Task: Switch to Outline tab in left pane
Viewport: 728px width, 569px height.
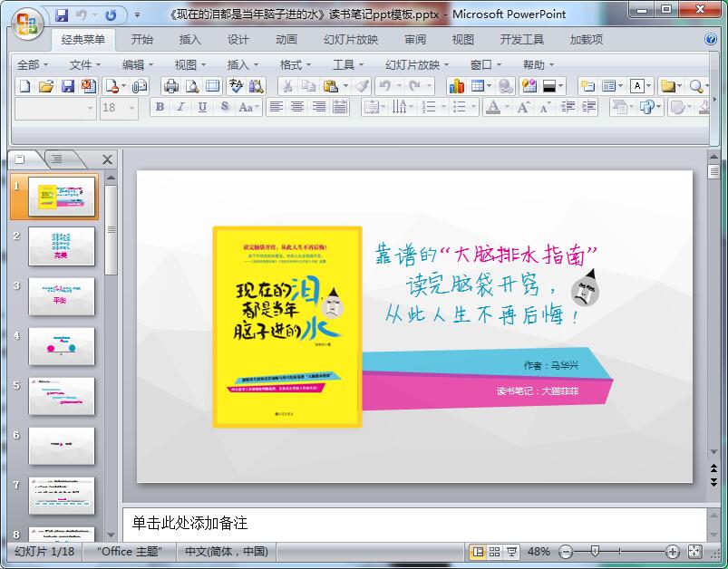Action: click(57, 159)
